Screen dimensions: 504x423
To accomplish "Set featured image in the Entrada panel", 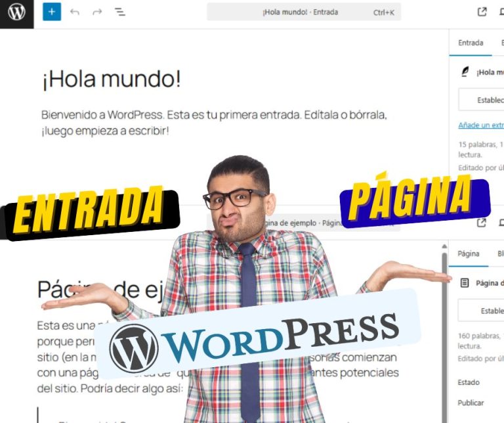I will 481,100.
